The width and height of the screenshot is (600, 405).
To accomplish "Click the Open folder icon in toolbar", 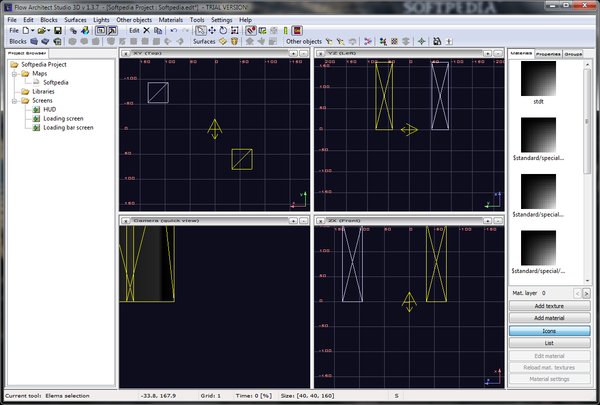I will click(46, 31).
